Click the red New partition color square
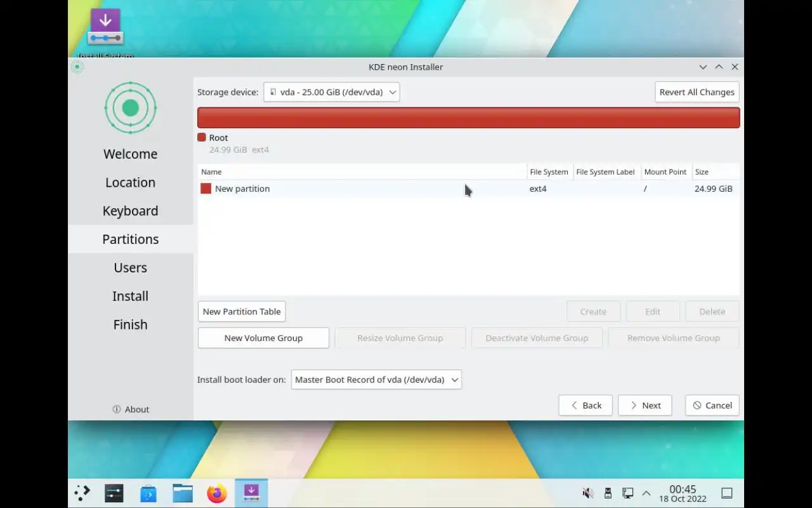Viewport: 812px width, 508px height. (x=206, y=189)
